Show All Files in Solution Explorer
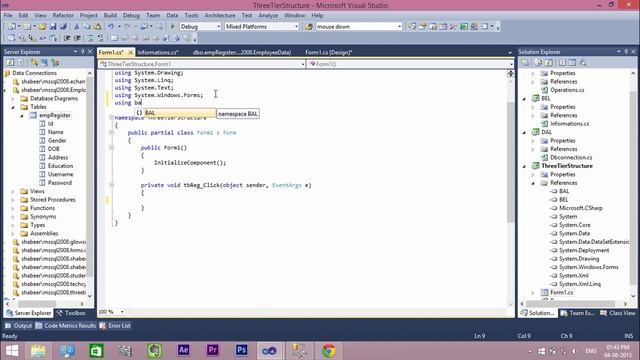640x360 pixels. pos(538,62)
